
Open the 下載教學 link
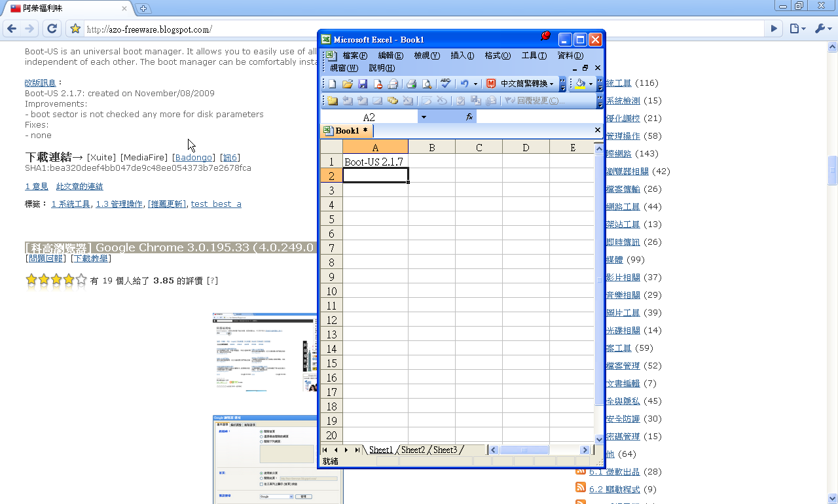click(x=91, y=259)
